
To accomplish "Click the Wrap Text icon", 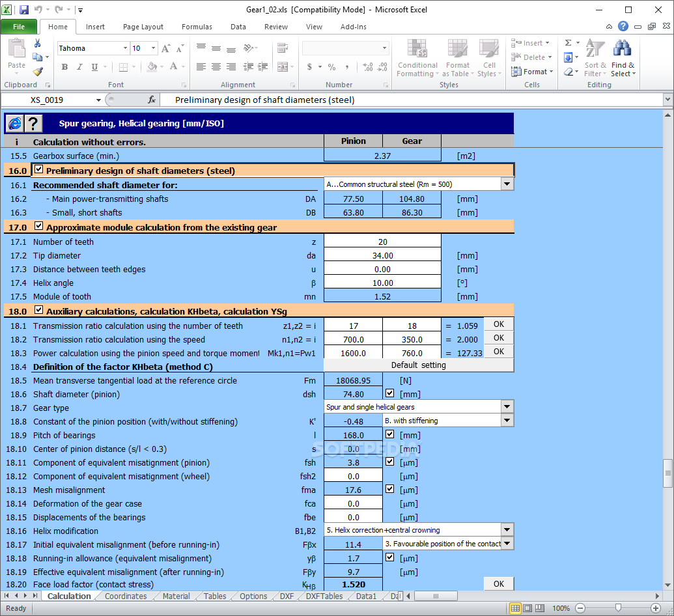I will coord(283,48).
